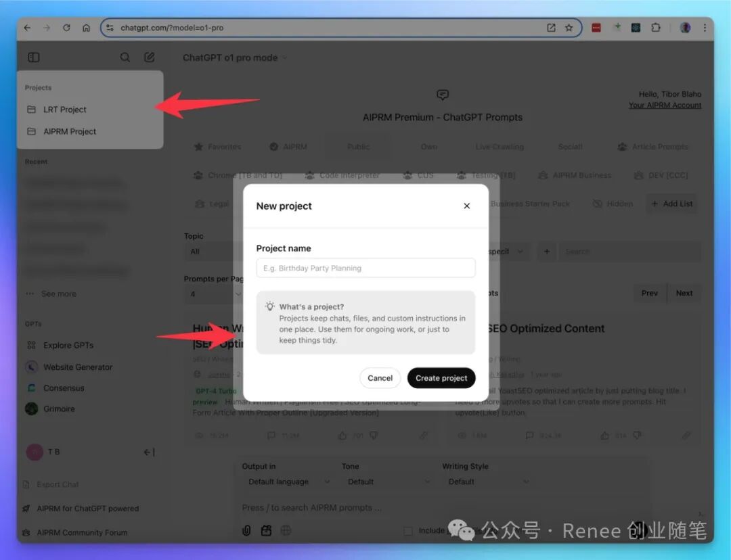Open the Chrome profile avatar
Viewport: 731px width, 560px height.
click(685, 28)
